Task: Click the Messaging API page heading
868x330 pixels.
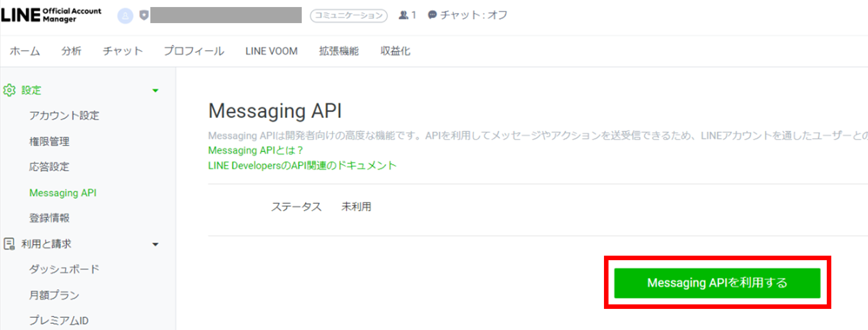Action: 275,111
